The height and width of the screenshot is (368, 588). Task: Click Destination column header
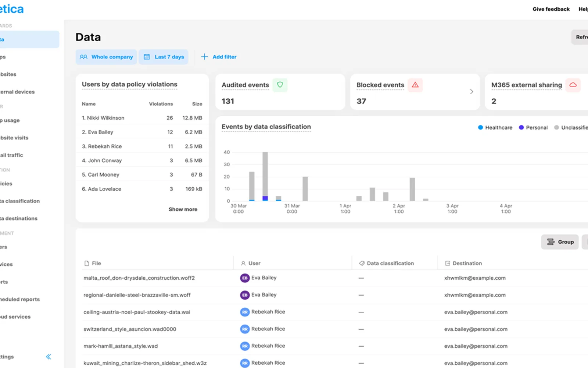point(463,263)
